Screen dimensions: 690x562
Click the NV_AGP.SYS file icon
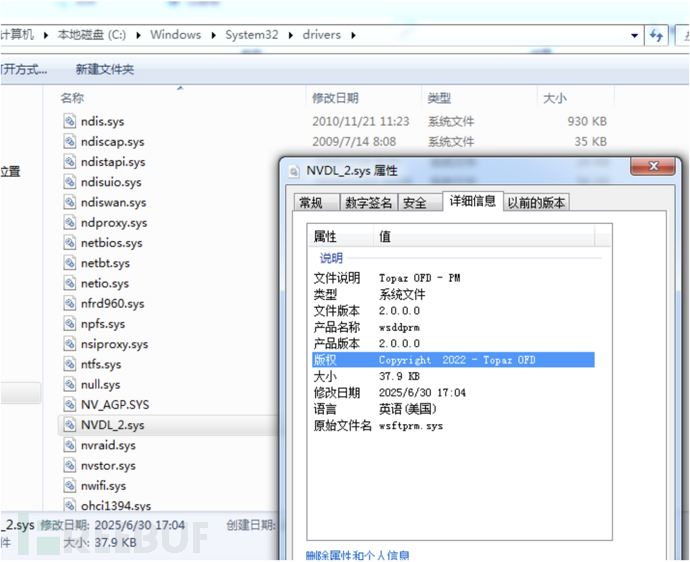tap(70, 404)
